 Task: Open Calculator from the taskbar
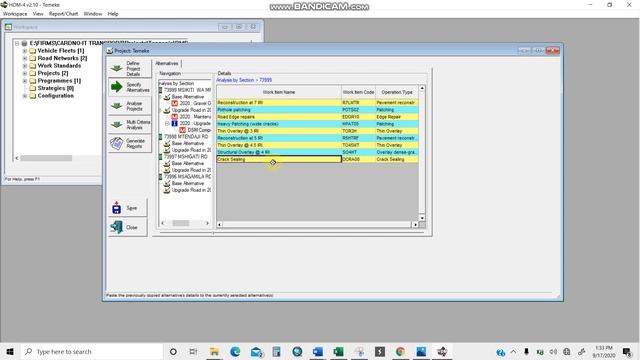coord(276,351)
